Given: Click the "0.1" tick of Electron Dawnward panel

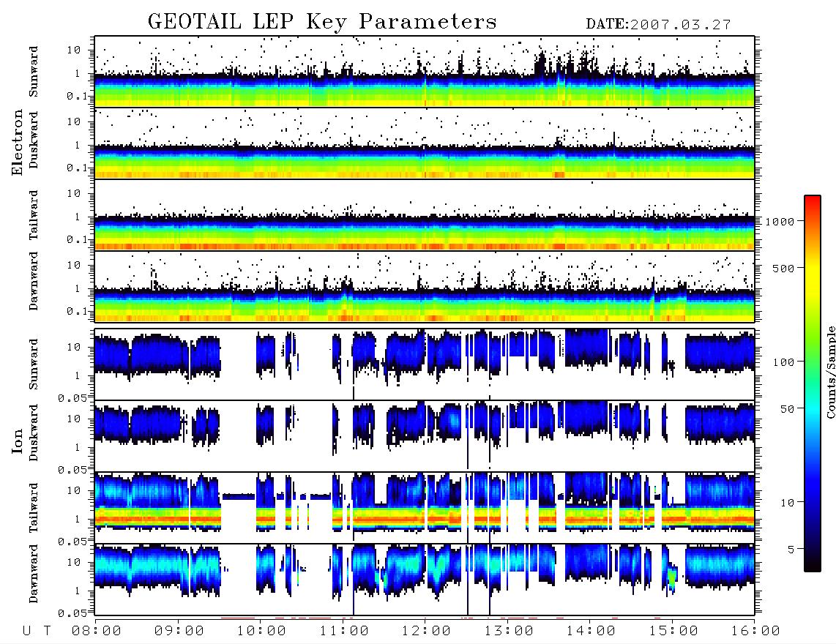Looking at the screenshot, I should click(77, 311).
